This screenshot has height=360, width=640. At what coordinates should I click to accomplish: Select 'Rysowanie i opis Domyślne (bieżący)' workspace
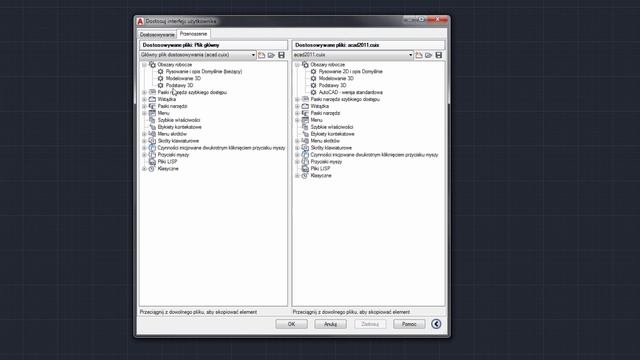204,71
